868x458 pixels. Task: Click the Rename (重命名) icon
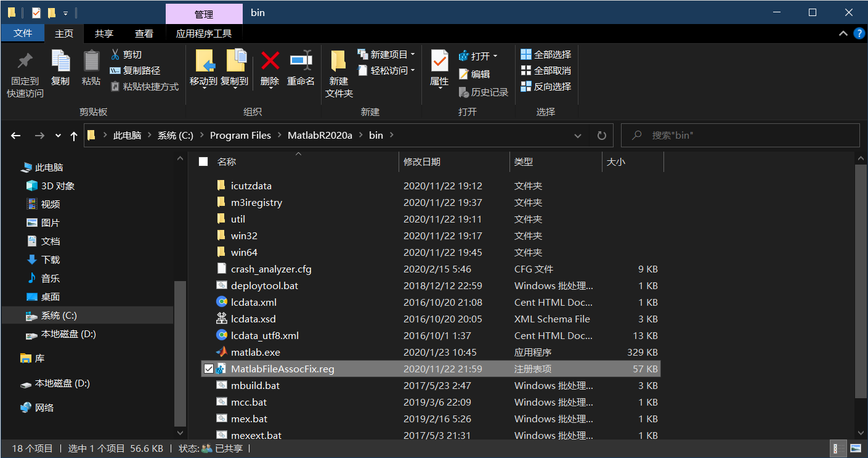pos(301,60)
